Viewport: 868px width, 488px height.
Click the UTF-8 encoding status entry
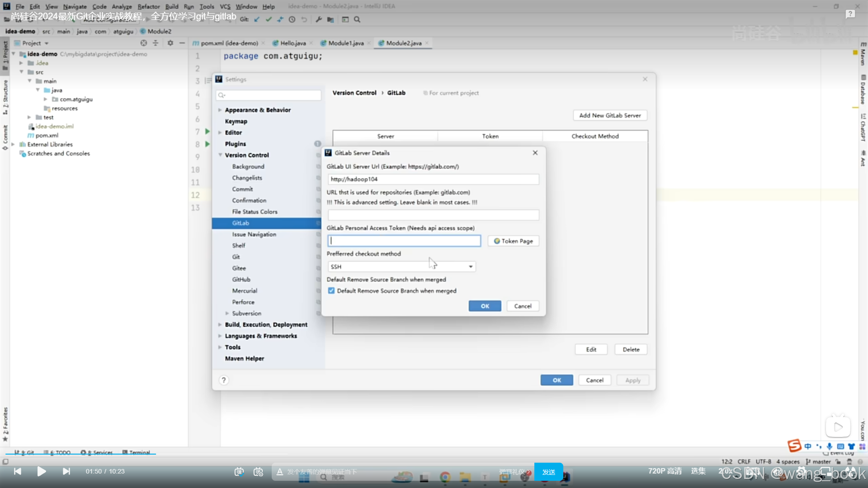click(x=764, y=461)
